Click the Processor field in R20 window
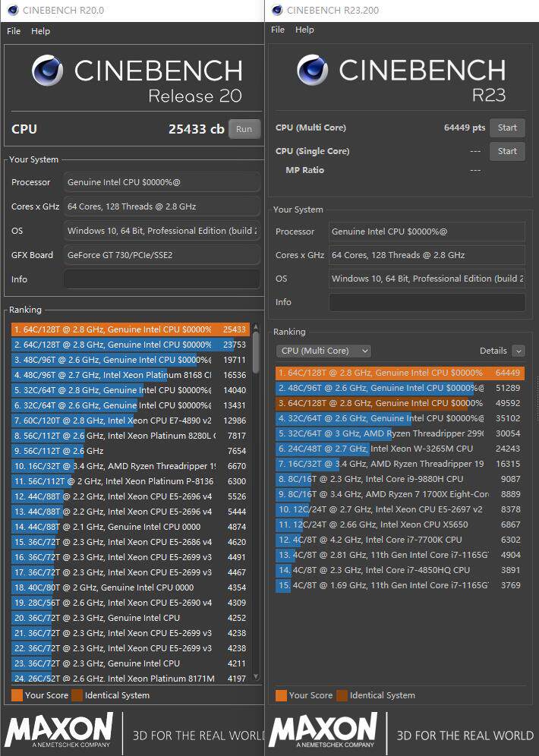Viewport: 539px width, 756px height. 162,182
